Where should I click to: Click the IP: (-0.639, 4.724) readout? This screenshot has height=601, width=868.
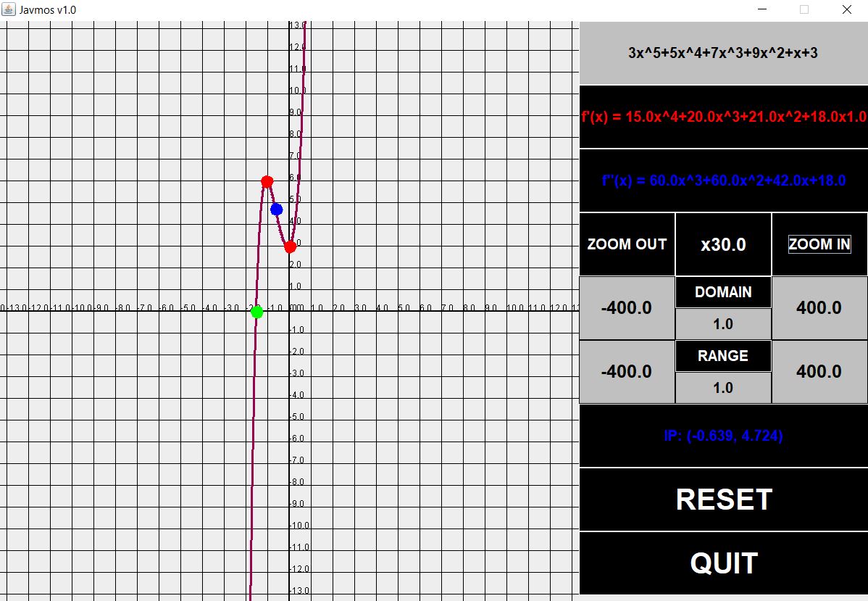click(724, 436)
